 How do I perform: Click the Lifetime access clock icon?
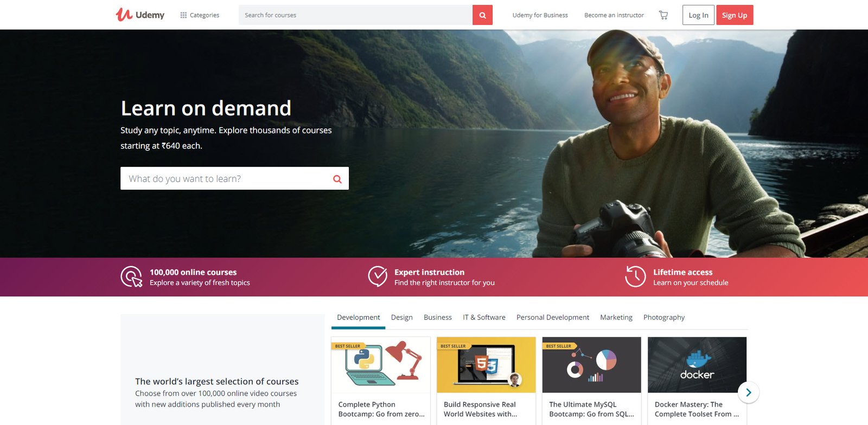[635, 276]
